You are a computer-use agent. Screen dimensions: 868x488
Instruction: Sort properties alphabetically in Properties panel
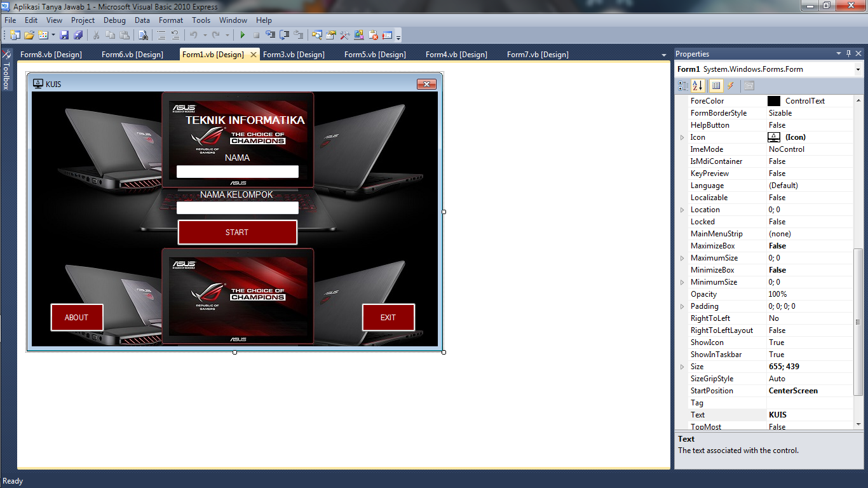pos(696,85)
